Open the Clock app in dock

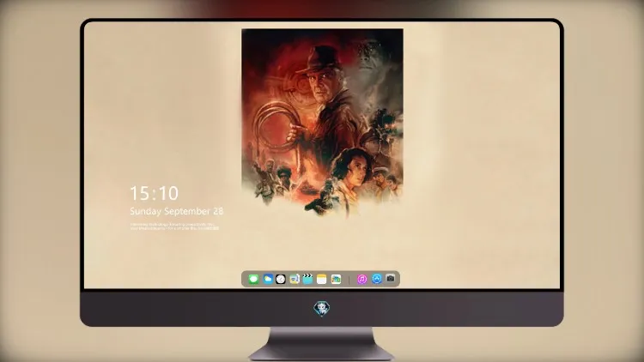(x=281, y=279)
